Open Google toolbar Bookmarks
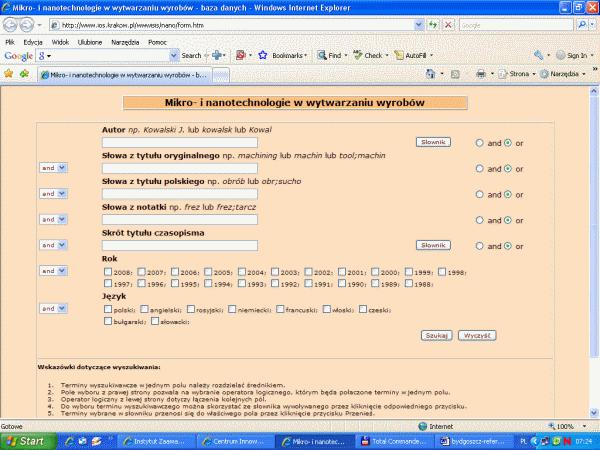The width and height of the screenshot is (600, 450). click(284, 56)
